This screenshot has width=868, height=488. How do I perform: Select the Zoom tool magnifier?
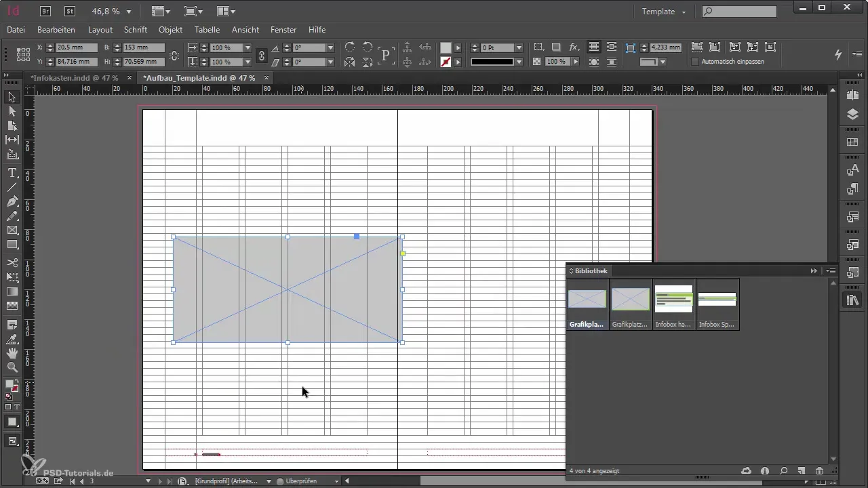click(x=12, y=367)
